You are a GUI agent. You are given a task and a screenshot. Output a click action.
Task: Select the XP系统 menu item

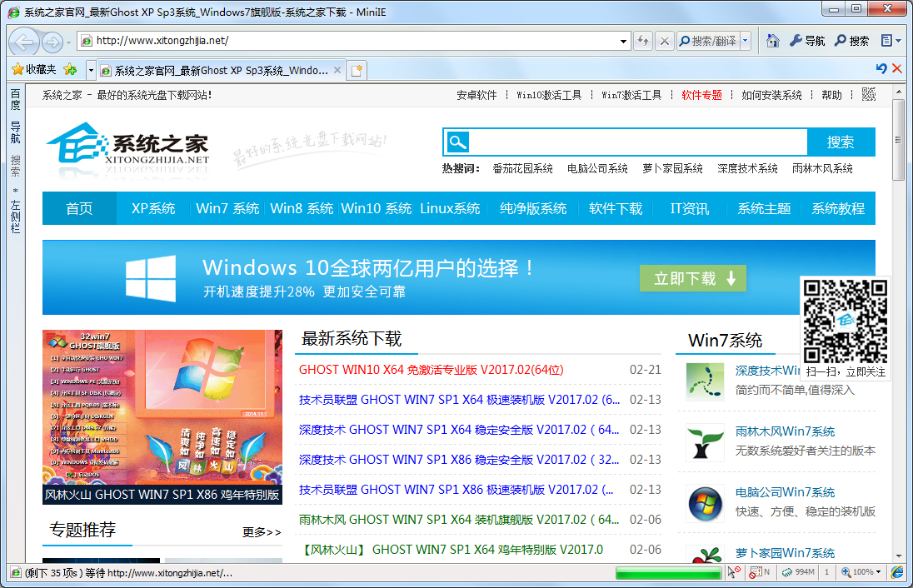point(152,209)
